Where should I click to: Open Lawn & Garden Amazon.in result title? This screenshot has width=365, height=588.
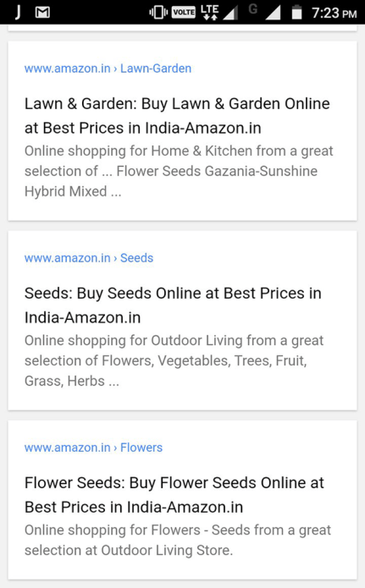[x=177, y=116]
